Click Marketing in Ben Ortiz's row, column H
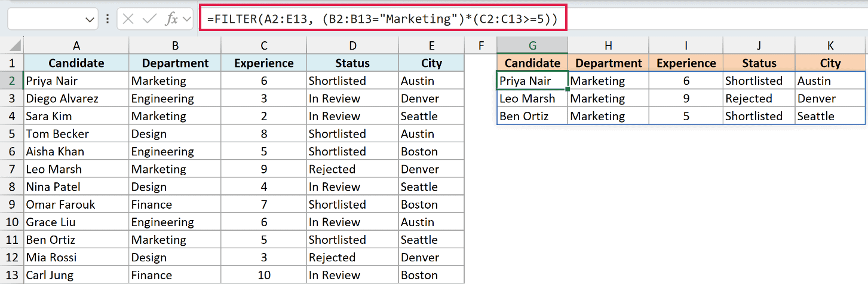The width and height of the screenshot is (868, 284). (608, 116)
